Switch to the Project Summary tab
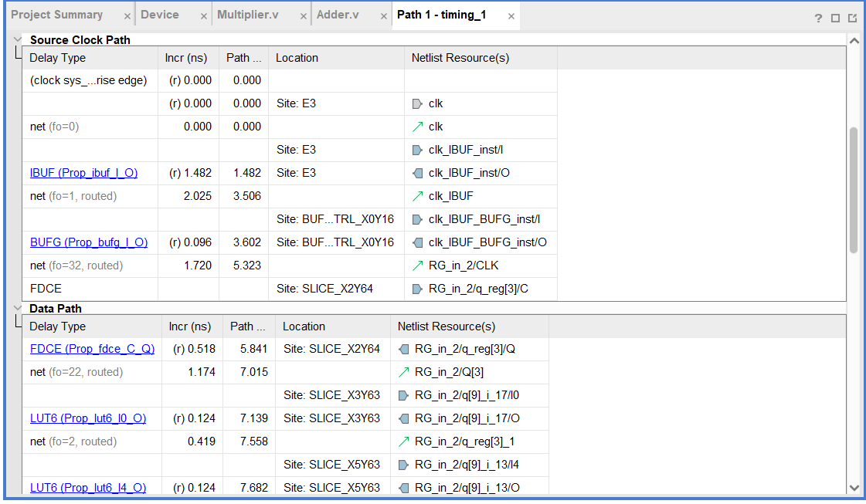Viewport: 866px width, 504px height. tap(57, 15)
